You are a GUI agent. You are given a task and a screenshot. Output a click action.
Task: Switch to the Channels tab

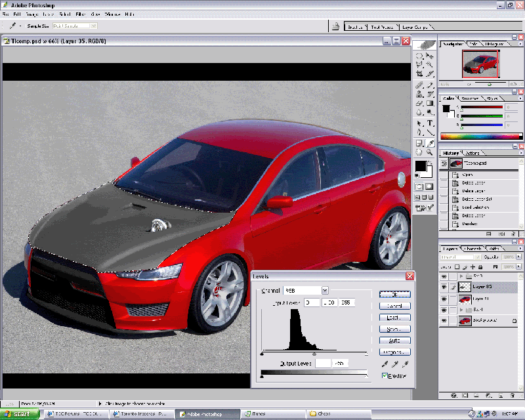[x=472, y=249]
